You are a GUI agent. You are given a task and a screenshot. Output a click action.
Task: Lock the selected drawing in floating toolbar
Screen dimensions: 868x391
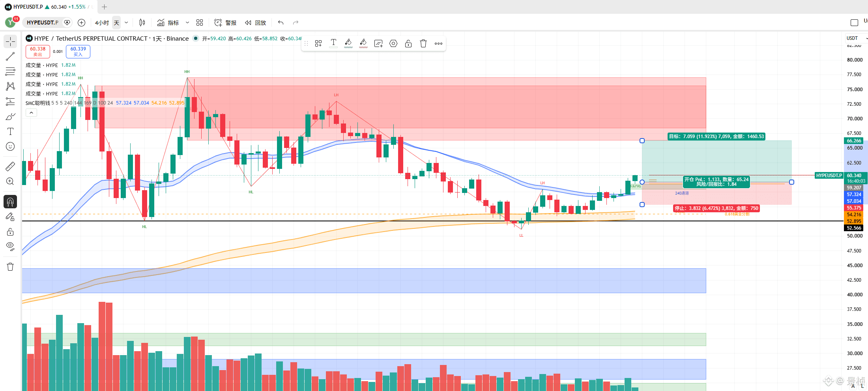[x=408, y=43]
